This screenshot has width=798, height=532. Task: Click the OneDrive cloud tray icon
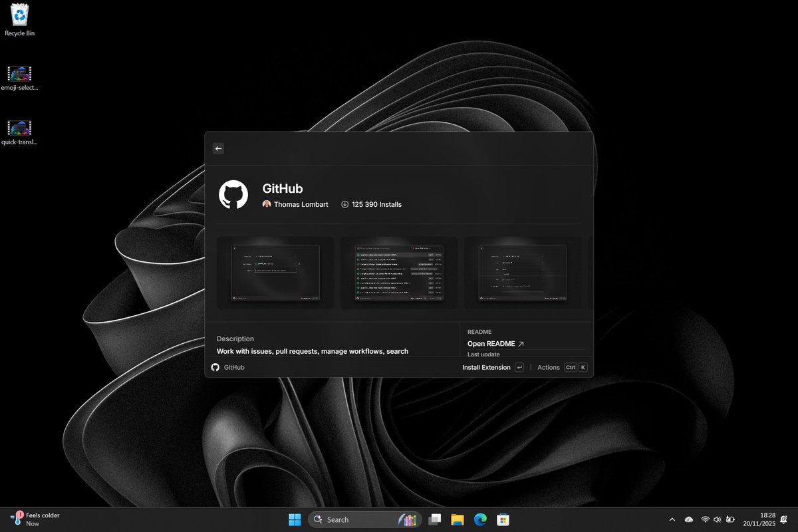click(x=688, y=519)
